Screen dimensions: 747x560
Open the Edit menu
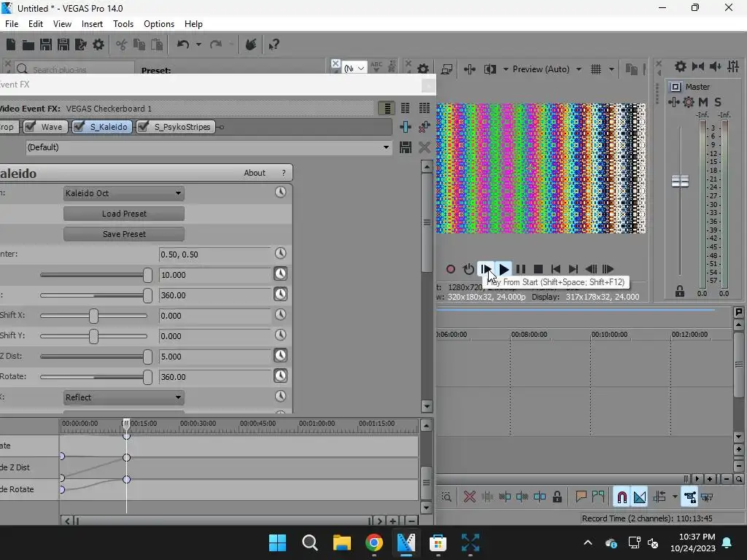35,24
